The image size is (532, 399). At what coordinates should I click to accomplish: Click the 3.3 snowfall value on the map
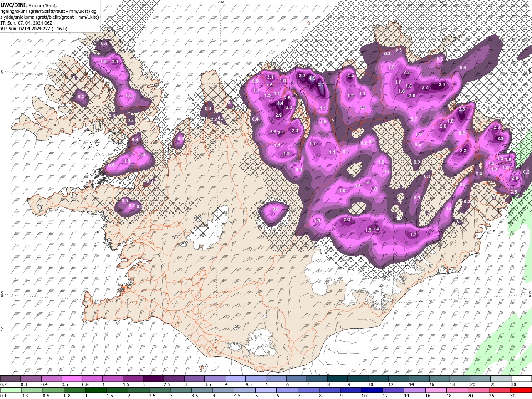point(462,109)
